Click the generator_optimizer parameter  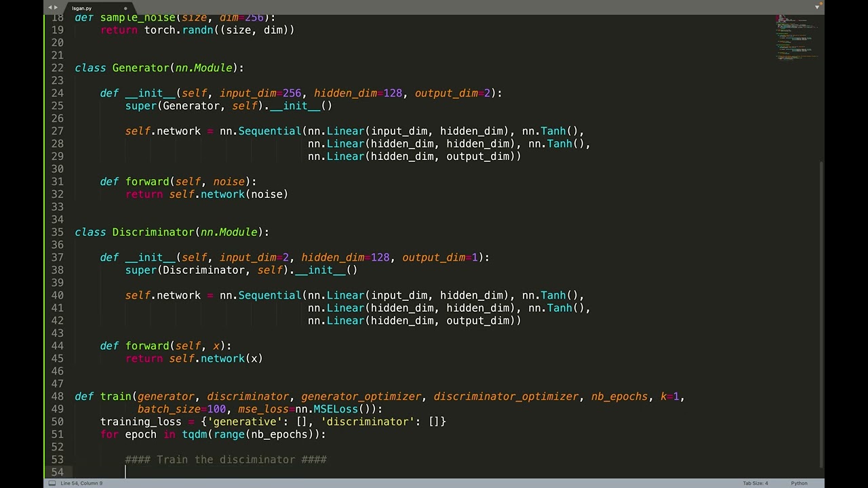coord(361,396)
